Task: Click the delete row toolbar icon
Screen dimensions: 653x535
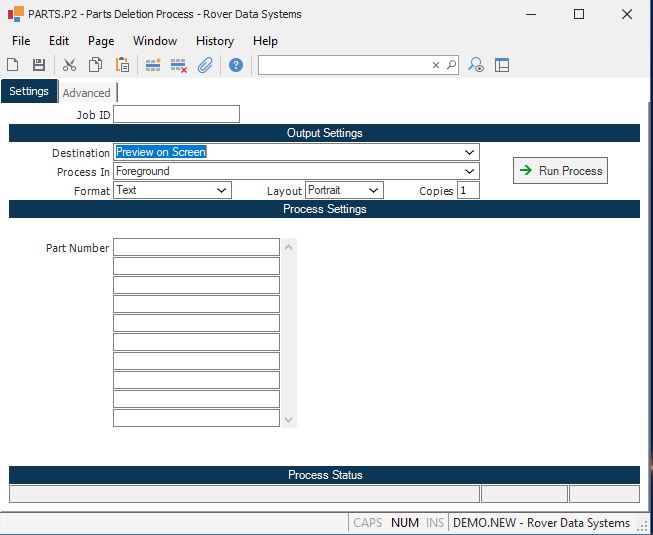Action: point(179,65)
